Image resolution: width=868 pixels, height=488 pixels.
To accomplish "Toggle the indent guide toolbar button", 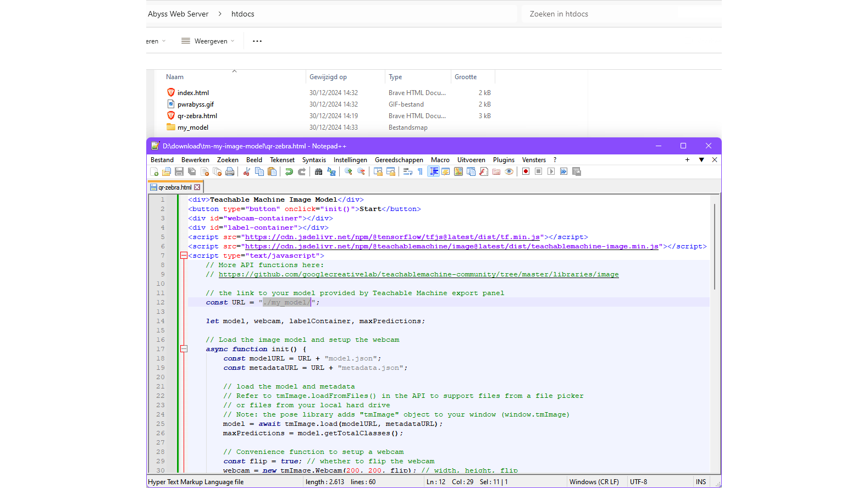I will 434,172.
